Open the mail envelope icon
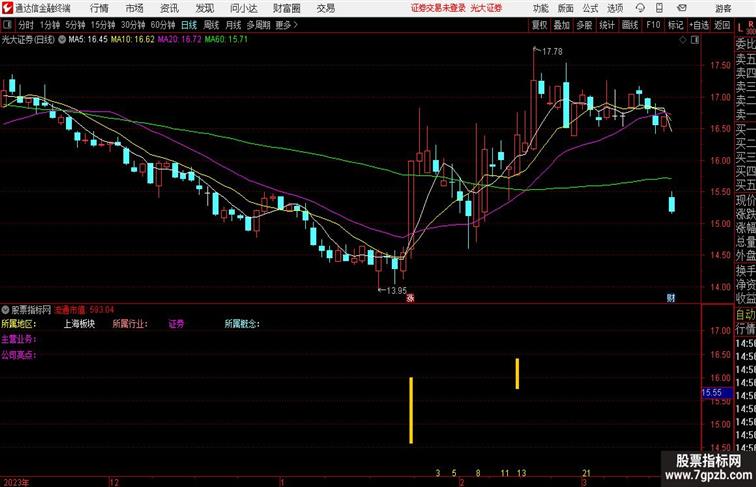Screen dimensions: 756x487 (x=682, y=8)
